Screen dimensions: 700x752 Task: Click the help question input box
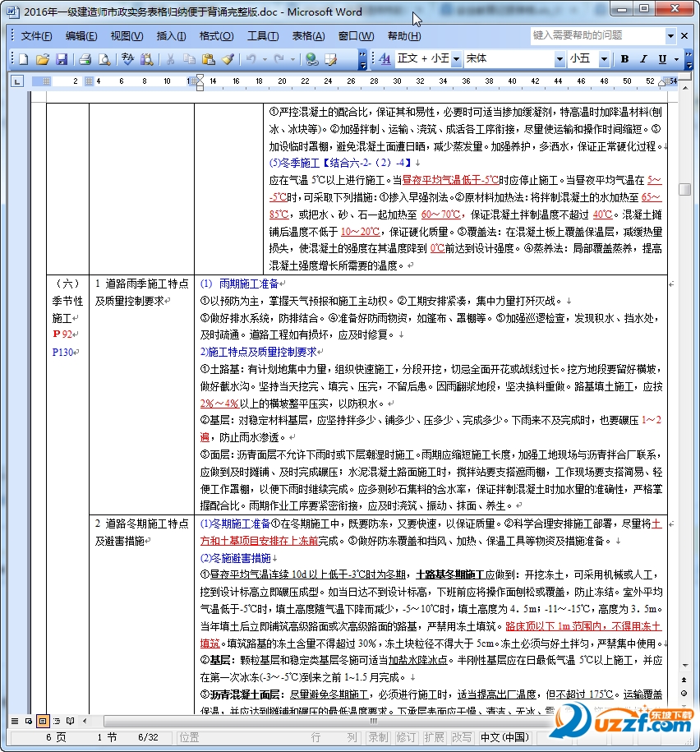click(597, 35)
